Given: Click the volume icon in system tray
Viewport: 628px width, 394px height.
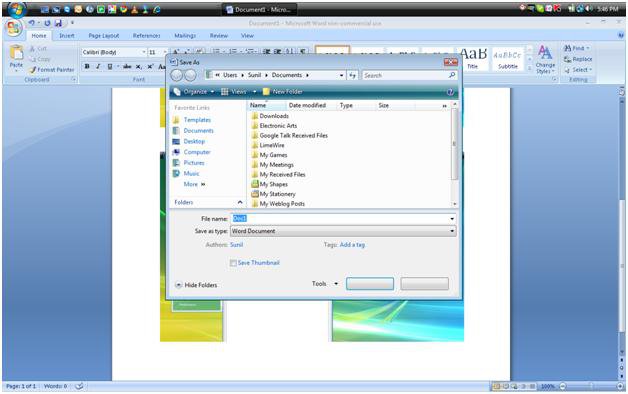Looking at the screenshot, I should [x=589, y=8].
